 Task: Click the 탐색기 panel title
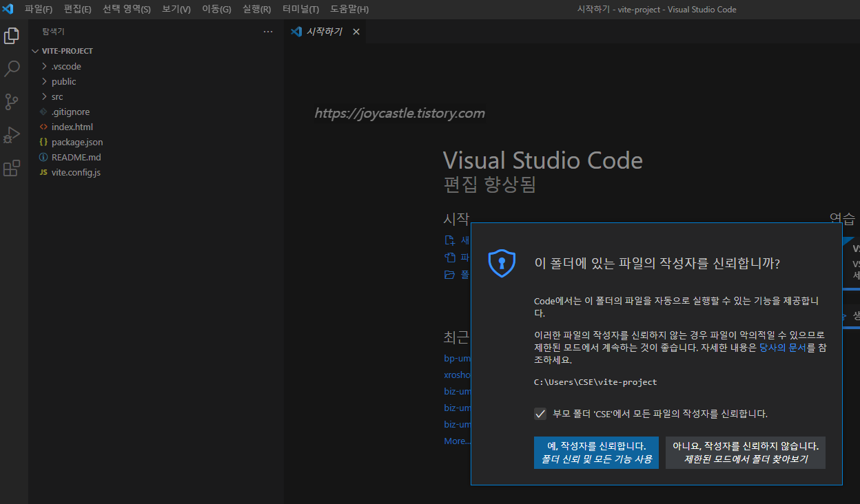click(53, 32)
